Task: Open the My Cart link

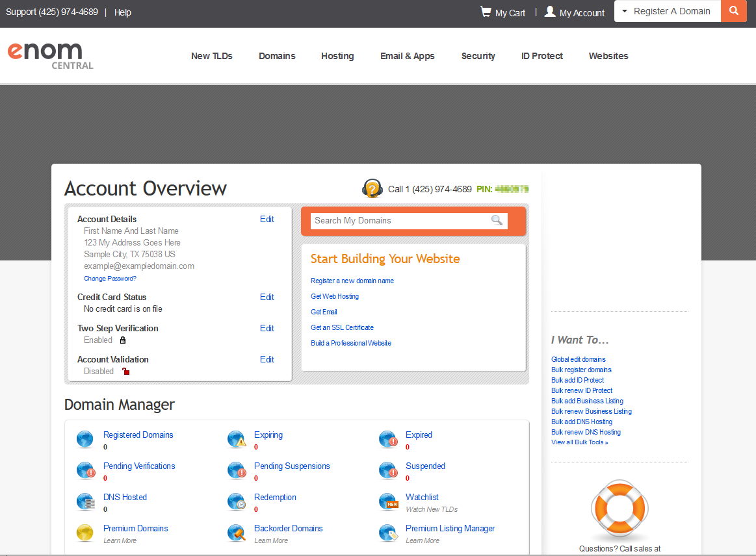Action: click(x=510, y=13)
